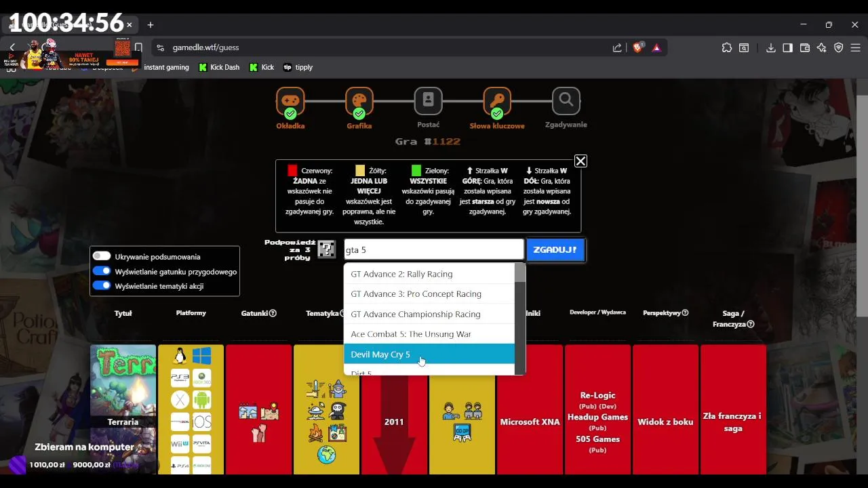868x488 pixels.
Task: Click the help icon next to Perspektywy
Action: [x=685, y=312]
